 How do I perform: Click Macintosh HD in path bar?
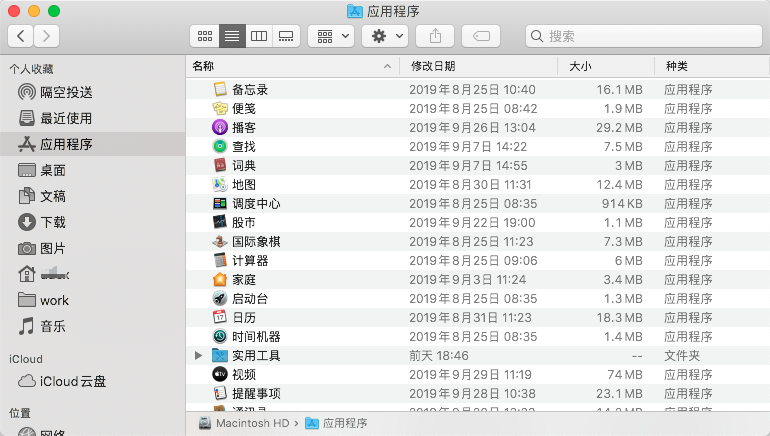click(x=249, y=423)
